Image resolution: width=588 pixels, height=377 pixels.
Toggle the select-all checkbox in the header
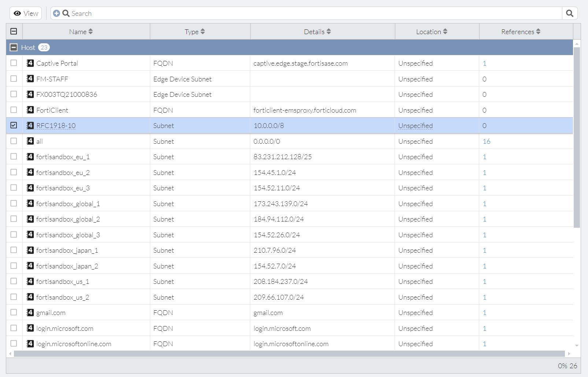point(14,31)
